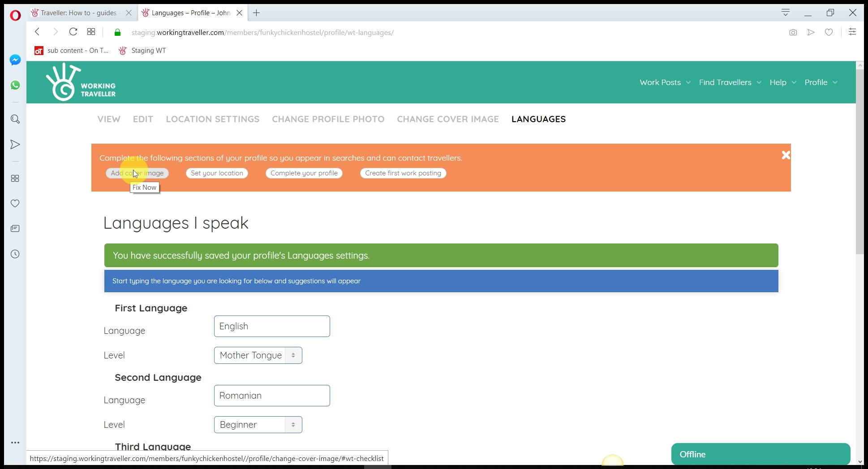This screenshot has width=868, height=469.
Task: Open the second language Beginner level dropdown
Action: (x=258, y=425)
